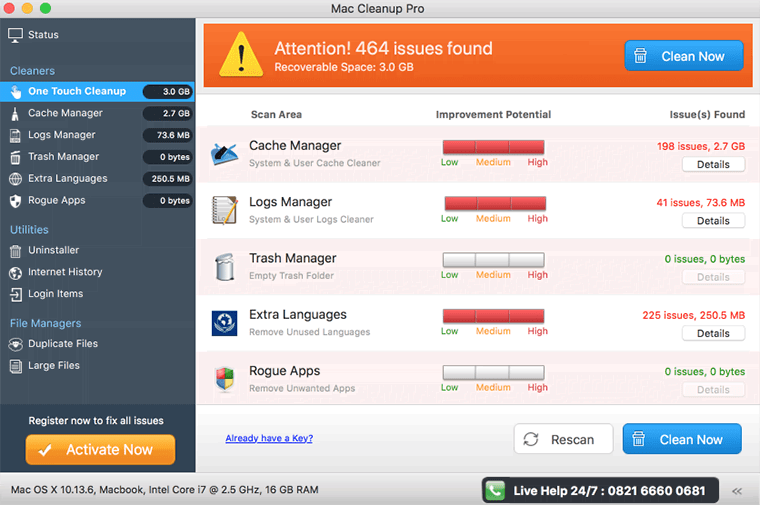Screen dimensions: 760x505
Task: Click the 'Attention! 464 issues found' heading
Action: coord(383,48)
